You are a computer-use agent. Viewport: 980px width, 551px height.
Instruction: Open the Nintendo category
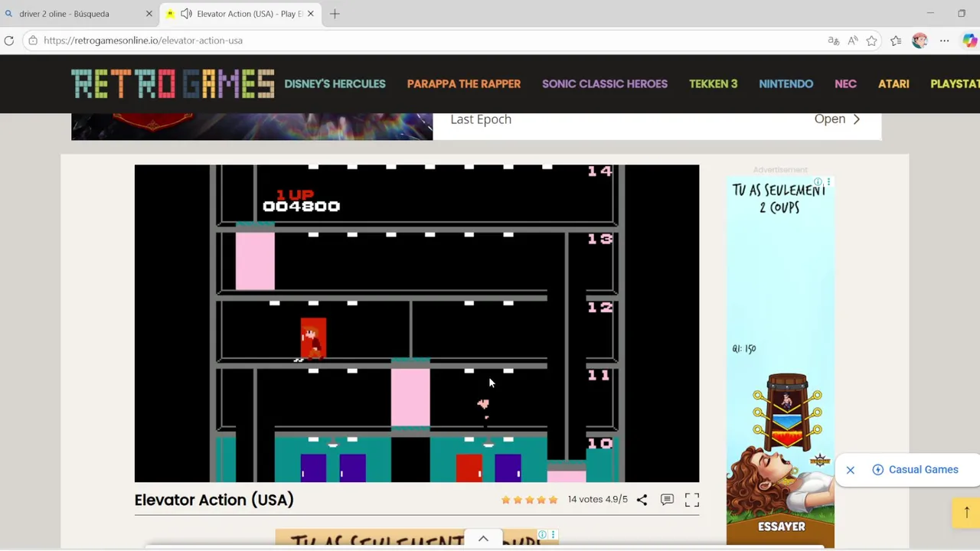click(x=786, y=84)
